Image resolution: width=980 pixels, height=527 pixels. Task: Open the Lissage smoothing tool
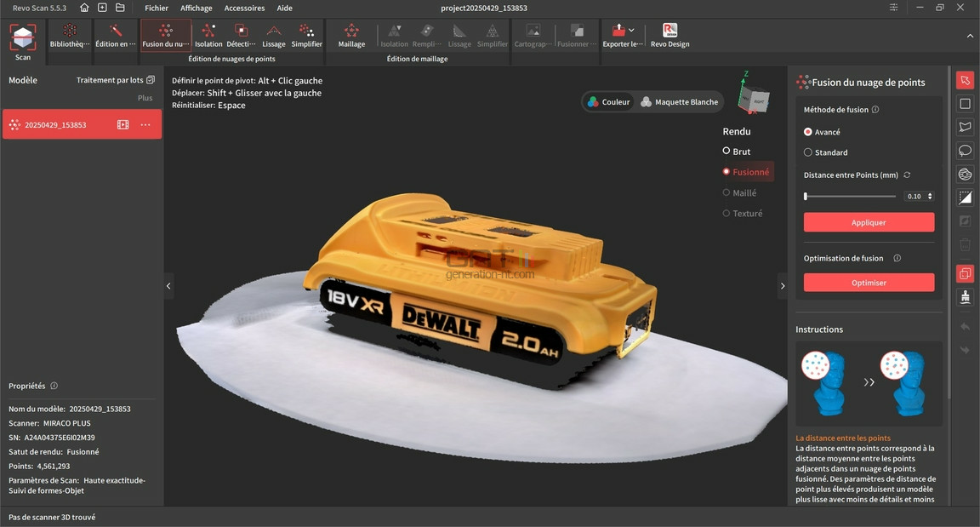click(273, 36)
